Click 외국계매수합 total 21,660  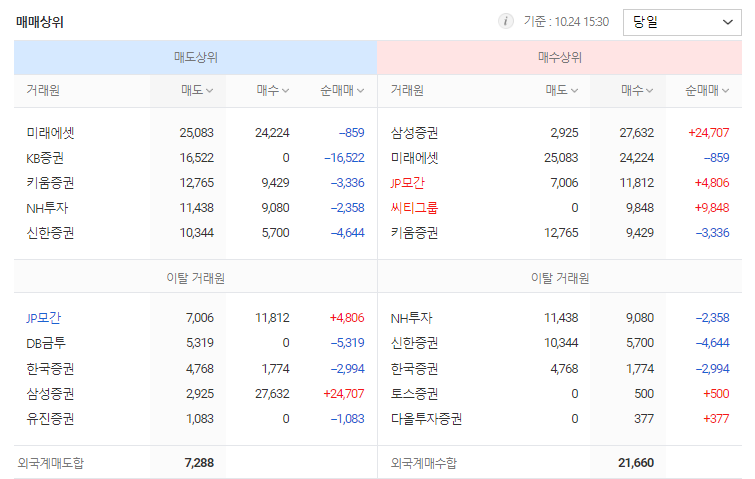point(636,463)
